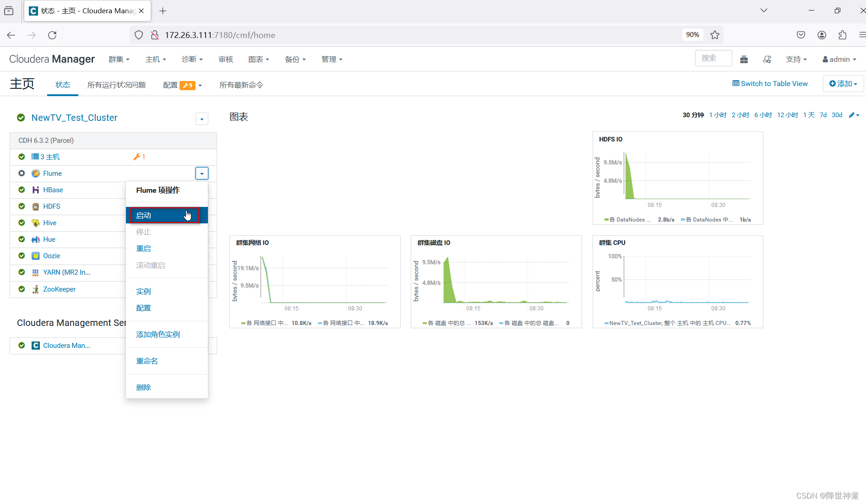Click the insecure connection lock icon
This screenshot has height=504, width=866.
pyautogui.click(x=155, y=35)
